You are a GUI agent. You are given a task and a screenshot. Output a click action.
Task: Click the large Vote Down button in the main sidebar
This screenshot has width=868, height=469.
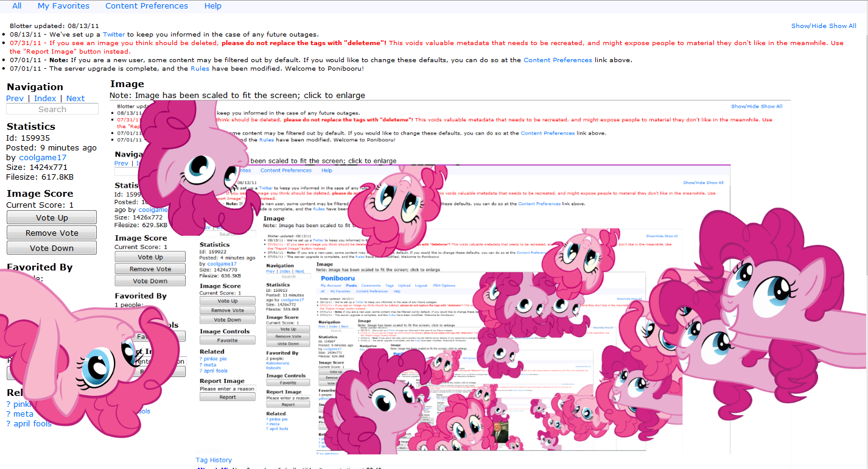coord(52,248)
